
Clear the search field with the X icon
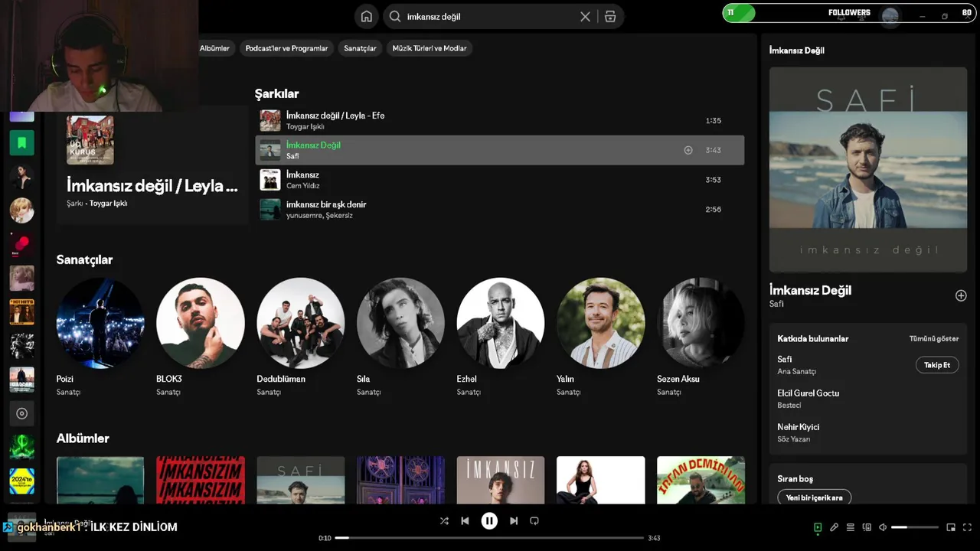(x=586, y=17)
